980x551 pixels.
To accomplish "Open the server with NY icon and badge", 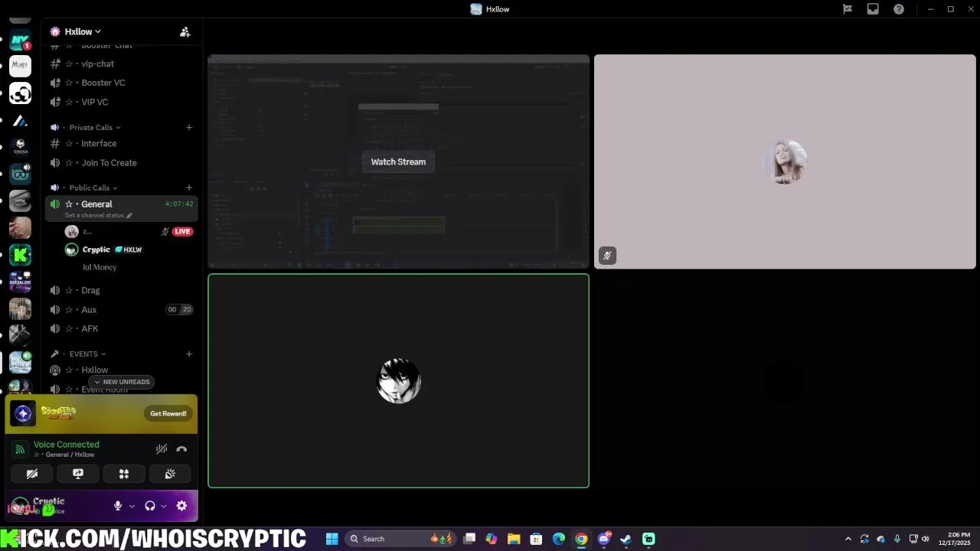I will tap(20, 40).
